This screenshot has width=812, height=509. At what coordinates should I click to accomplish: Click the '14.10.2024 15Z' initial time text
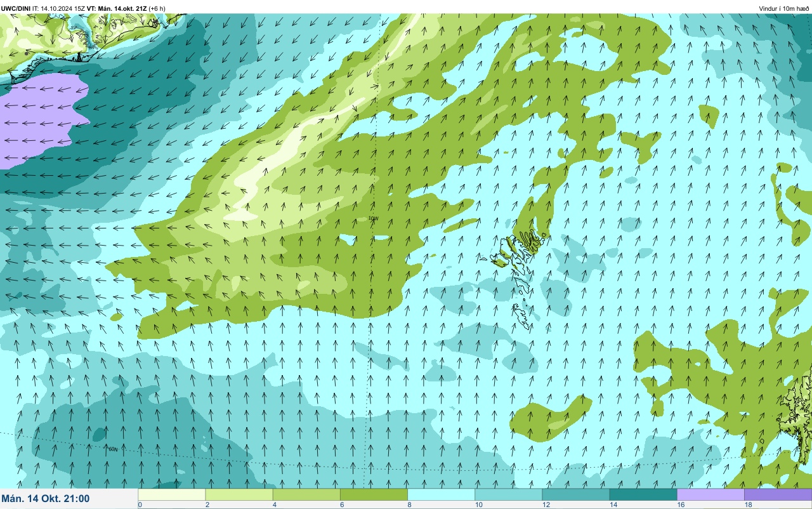point(63,8)
